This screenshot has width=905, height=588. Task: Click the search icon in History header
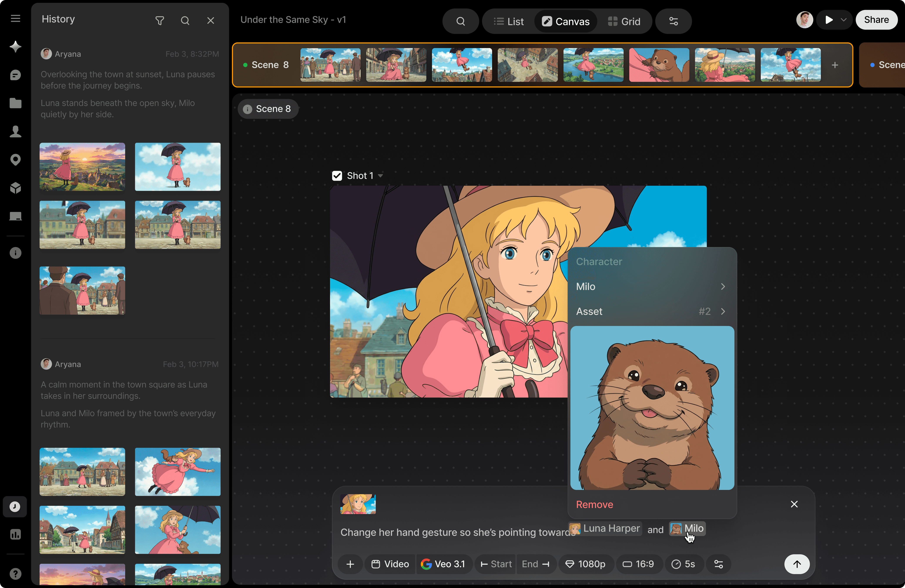[185, 20]
